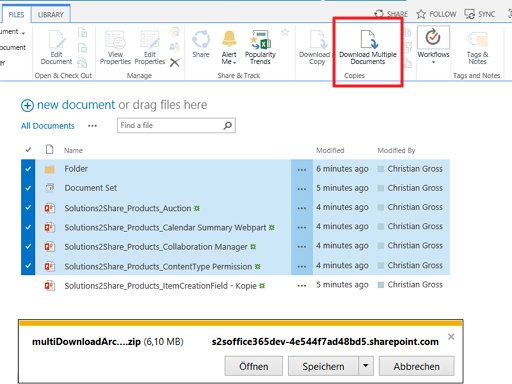Sort by the Name column header
The height and width of the screenshot is (384, 512).
[x=73, y=150]
